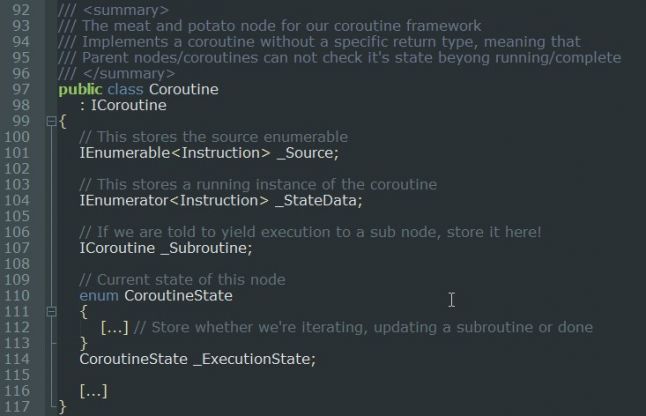Viewport: 646px width, 416px height.
Task: Select line number 101 in the gutter
Action: coord(18,153)
